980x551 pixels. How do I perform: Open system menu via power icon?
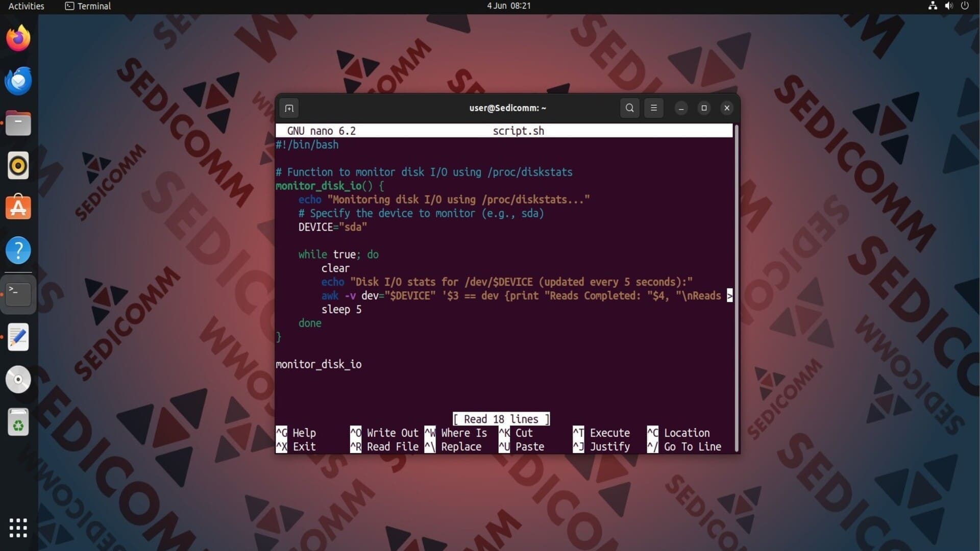coord(964,6)
